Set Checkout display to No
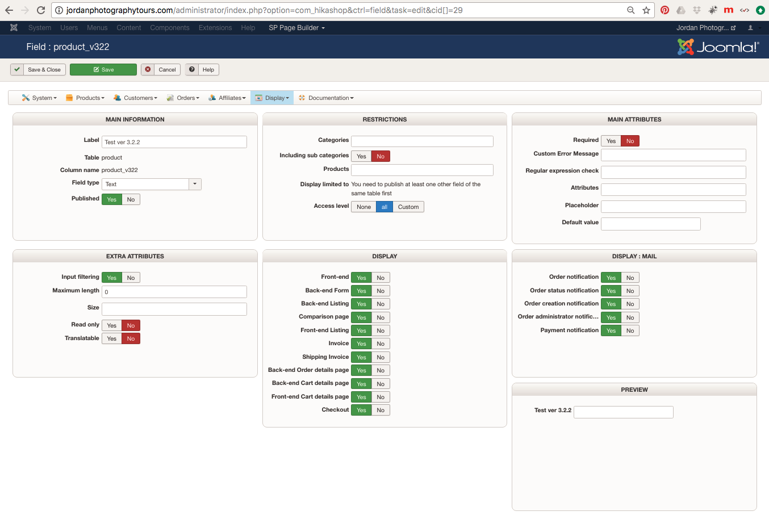 [x=381, y=410]
